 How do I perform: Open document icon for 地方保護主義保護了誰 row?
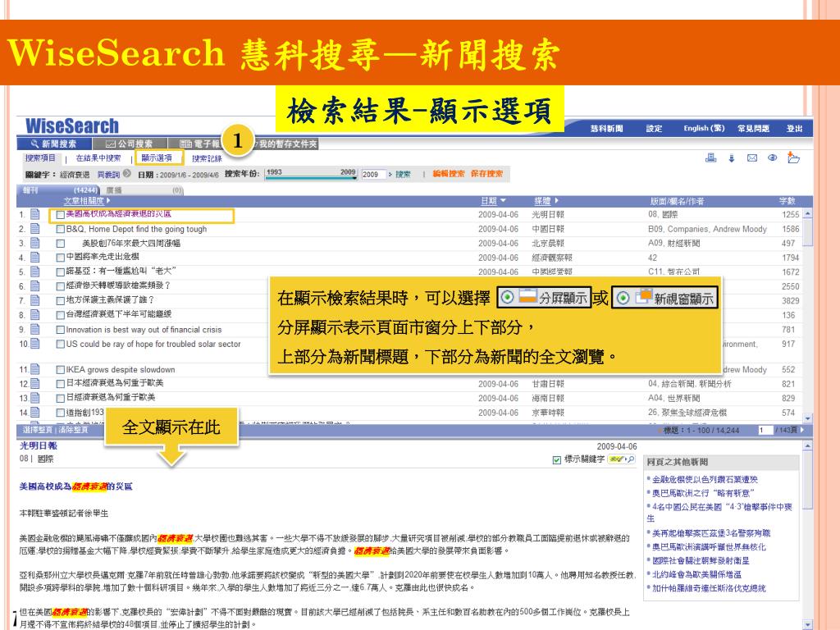click(34, 300)
